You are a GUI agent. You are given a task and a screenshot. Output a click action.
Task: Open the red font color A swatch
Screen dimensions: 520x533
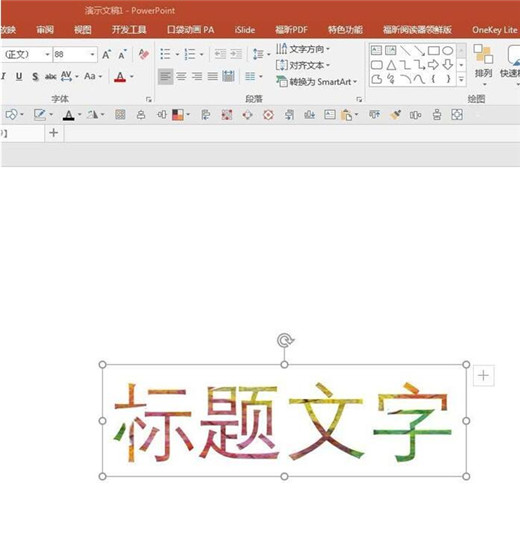point(120,76)
